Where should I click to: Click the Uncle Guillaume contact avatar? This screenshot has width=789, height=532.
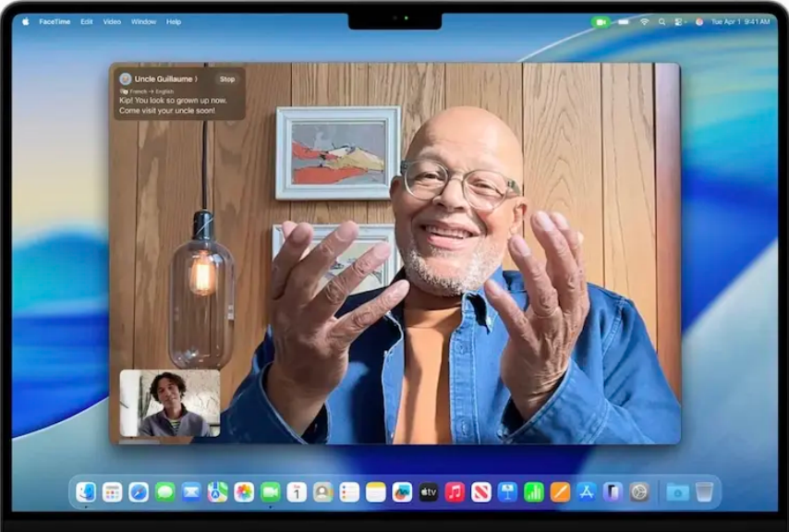pyautogui.click(x=126, y=79)
